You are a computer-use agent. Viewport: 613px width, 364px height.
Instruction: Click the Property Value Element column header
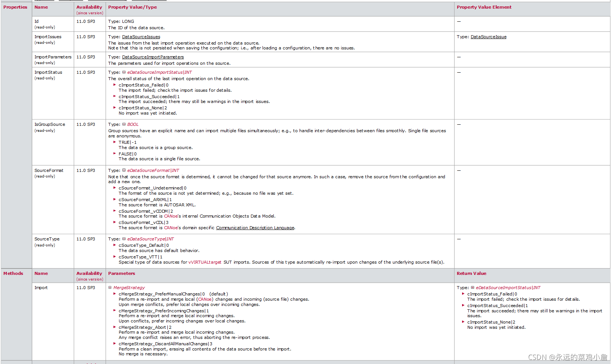(484, 7)
